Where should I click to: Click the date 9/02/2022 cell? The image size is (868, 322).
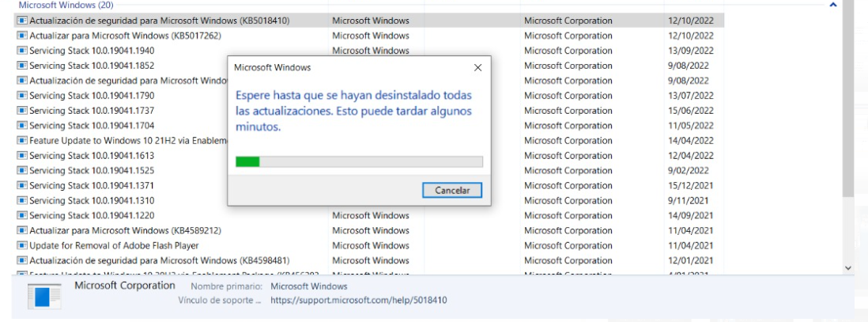(688, 170)
